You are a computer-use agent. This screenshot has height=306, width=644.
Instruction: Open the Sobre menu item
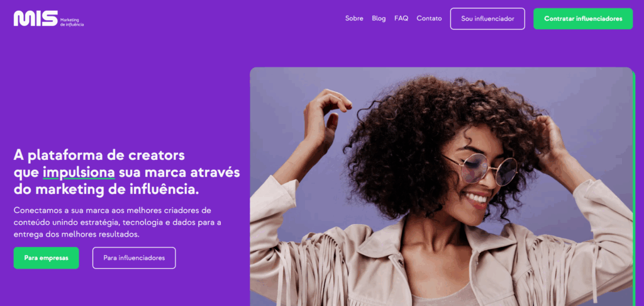(x=354, y=18)
